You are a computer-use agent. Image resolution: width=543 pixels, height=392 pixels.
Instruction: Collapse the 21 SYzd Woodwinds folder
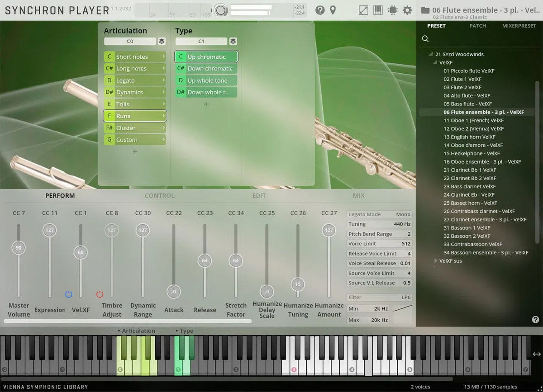click(x=431, y=54)
